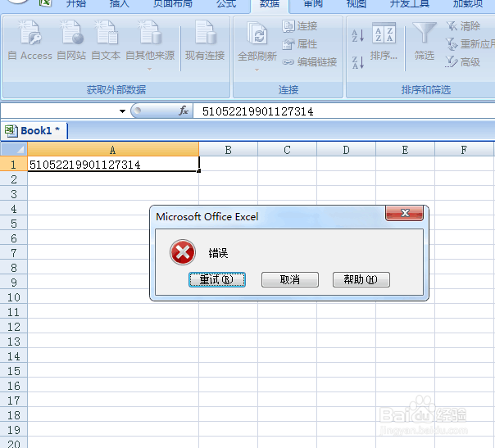
Task: Switch to the 页面布局 ribbon tab
Action: coord(173,4)
